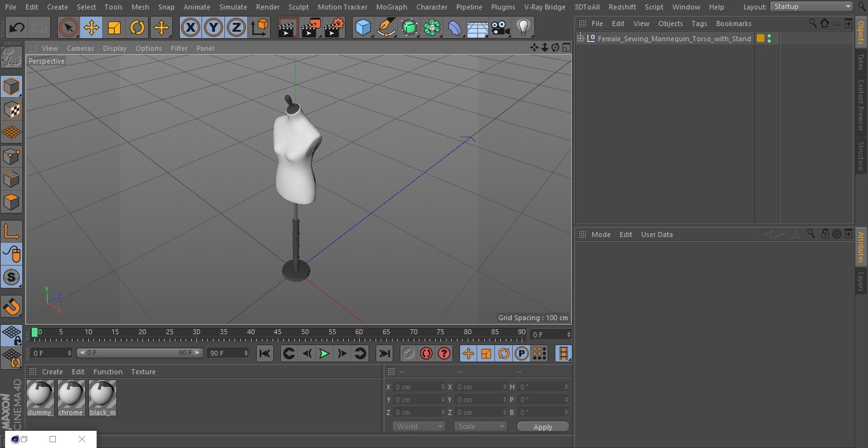Click the yellow layer color swatch
Image resolution: width=868 pixels, height=448 pixels.
tap(761, 39)
